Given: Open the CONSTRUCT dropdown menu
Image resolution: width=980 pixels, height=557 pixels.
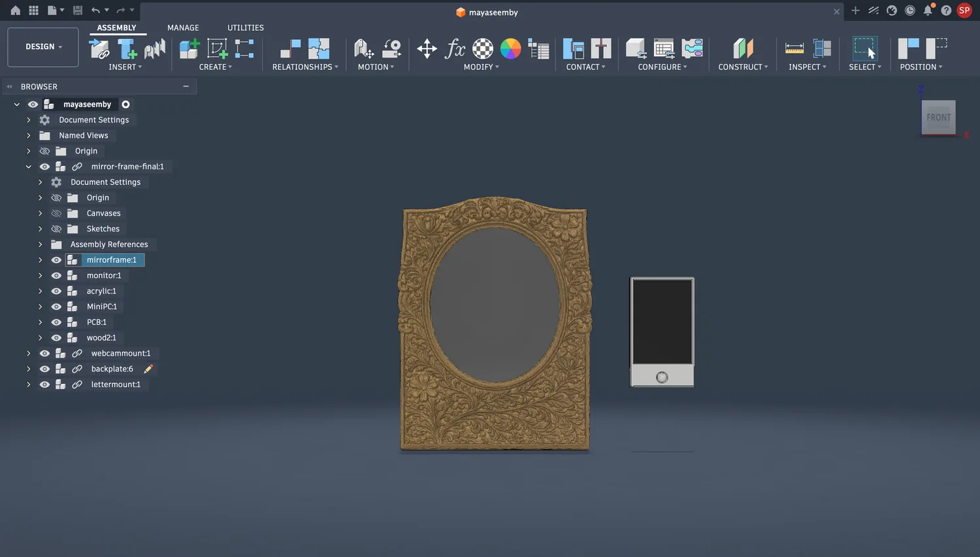Looking at the screenshot, I should click(x=743, y=67).
